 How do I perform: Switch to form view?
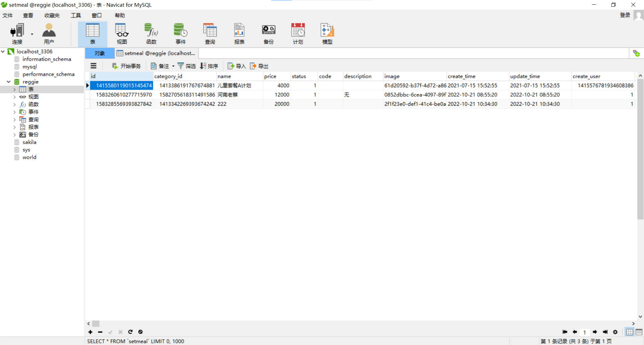[x=639, y=332]
